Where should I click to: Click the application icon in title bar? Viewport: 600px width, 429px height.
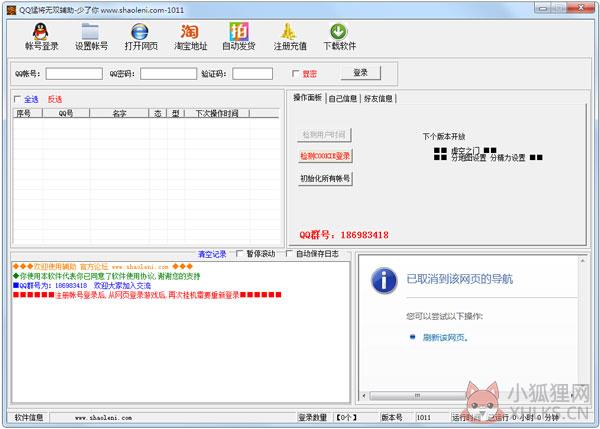point(12,10)
